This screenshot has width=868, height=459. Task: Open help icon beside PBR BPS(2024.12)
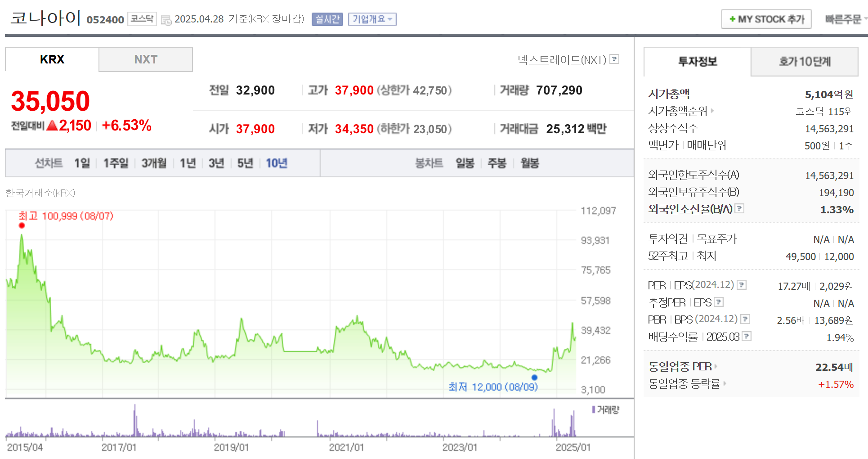pyautogui.click(x=745, y=319)
